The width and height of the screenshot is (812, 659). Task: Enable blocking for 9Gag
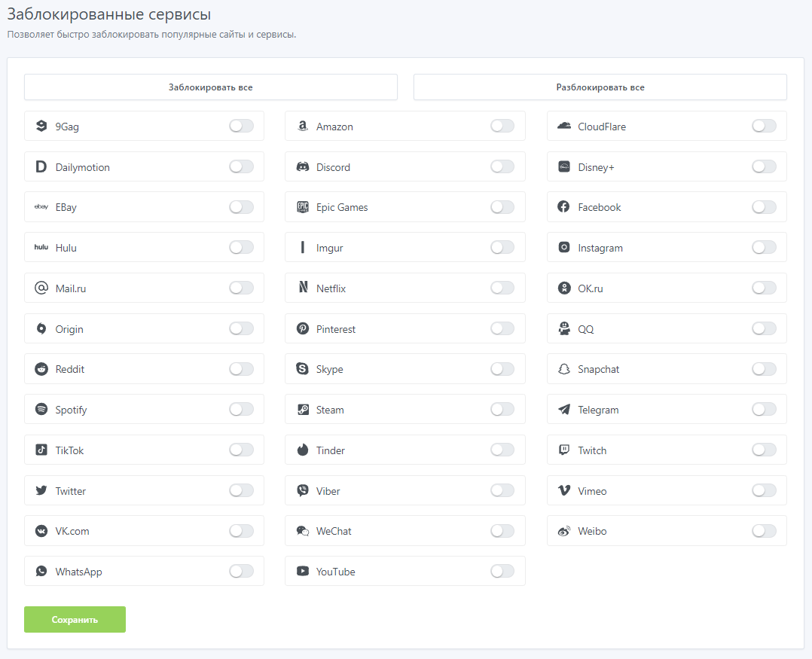(242, 126)
